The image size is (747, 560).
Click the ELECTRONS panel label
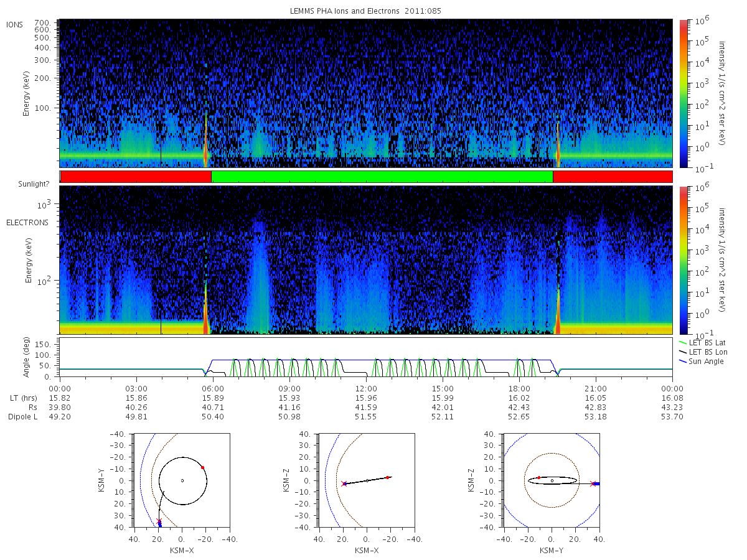coord(27,222)
